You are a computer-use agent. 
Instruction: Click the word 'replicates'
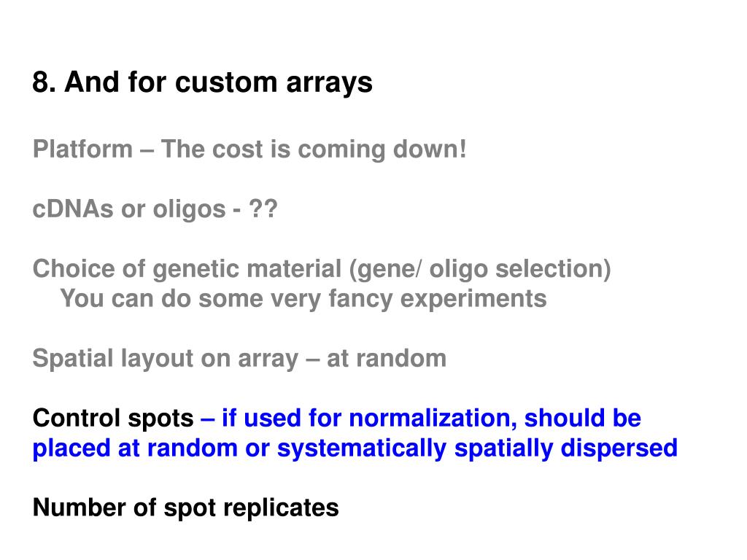point(281,508)
